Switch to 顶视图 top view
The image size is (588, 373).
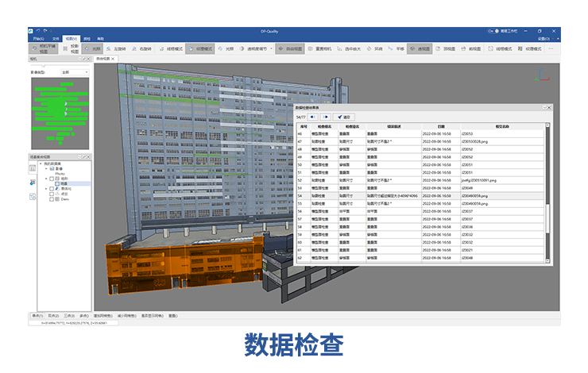[x=446, y=48]
